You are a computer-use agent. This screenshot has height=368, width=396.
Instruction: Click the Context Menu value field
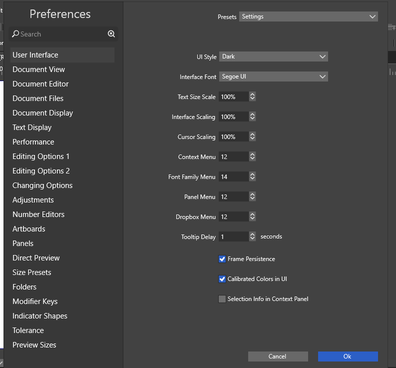234,157
